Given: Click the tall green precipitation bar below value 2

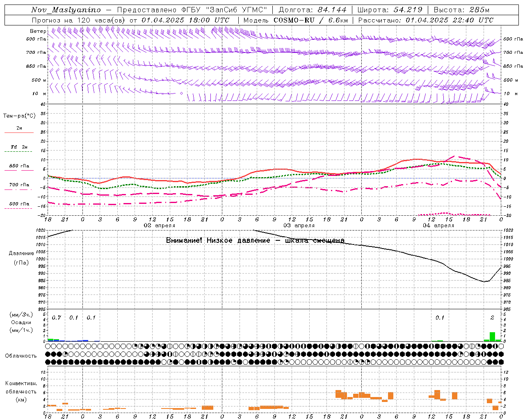Looking at the screenshot, I should click(492, 337).
